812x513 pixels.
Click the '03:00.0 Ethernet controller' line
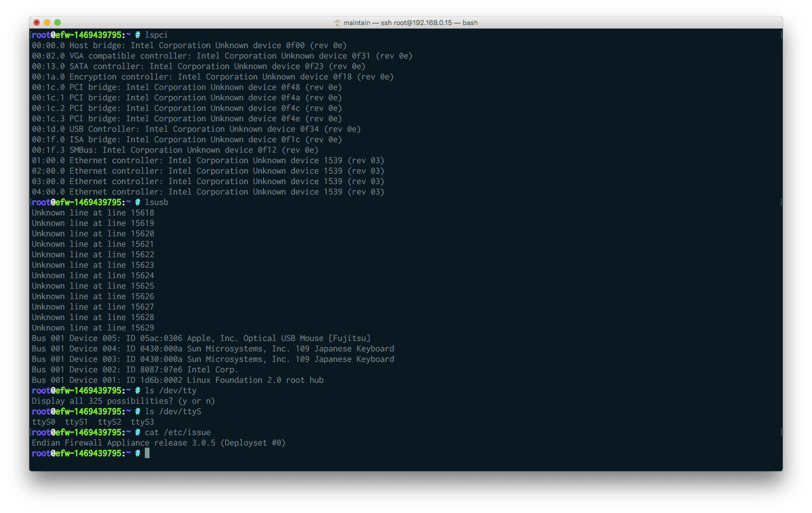[208, 181]
